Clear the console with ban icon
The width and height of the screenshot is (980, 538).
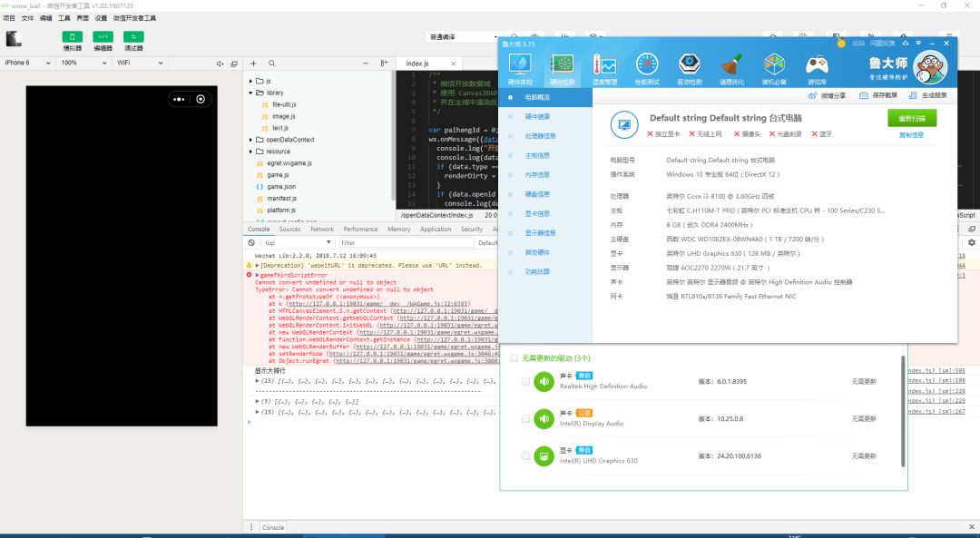click(x=251, y=242)
